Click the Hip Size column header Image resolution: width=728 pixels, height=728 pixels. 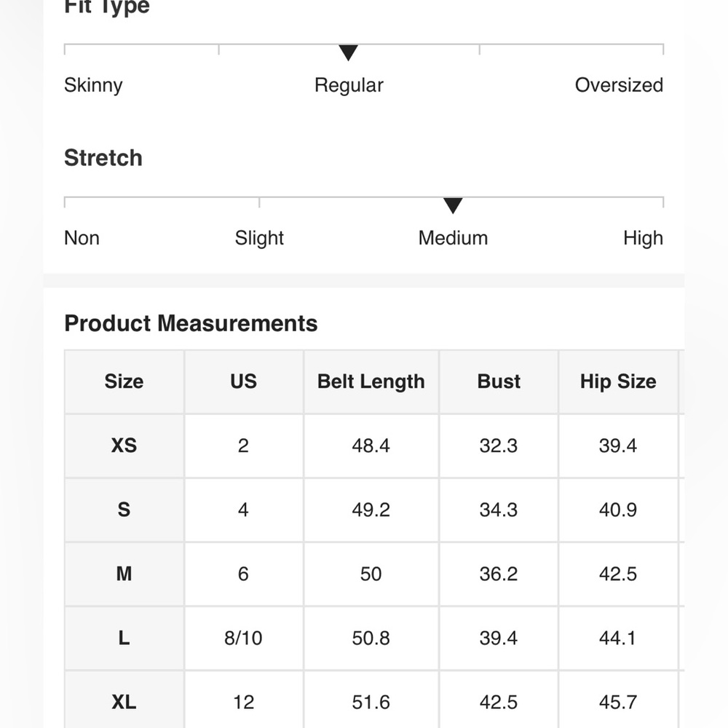click(x=618, y=381)
